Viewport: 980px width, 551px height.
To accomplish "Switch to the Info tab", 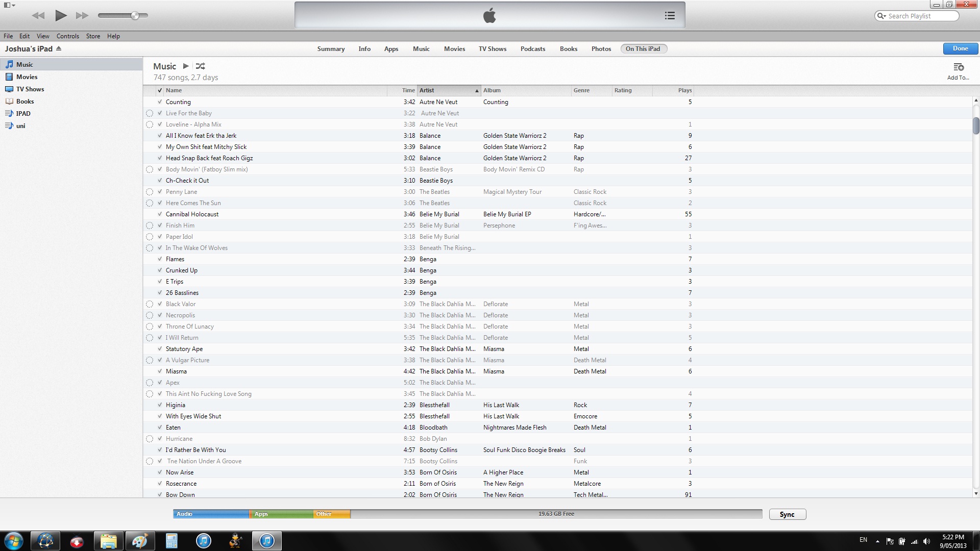I will pos(364,49).
